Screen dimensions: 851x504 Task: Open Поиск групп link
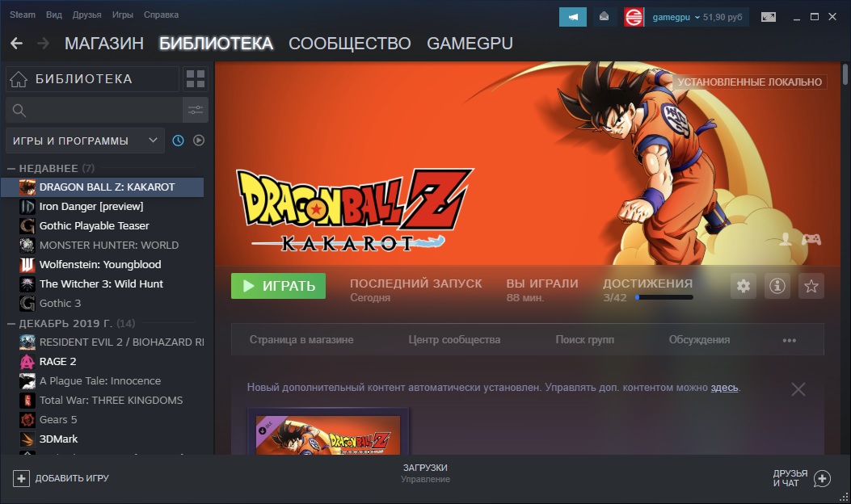(x=584, y=339)
